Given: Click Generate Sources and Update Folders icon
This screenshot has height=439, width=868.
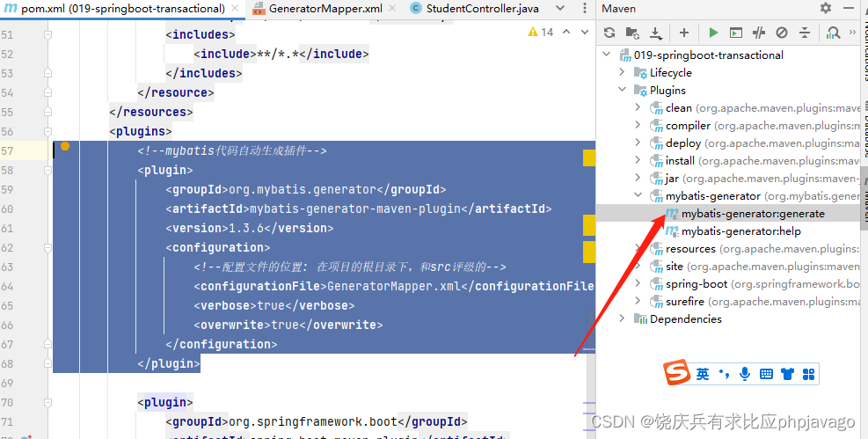Looking at the screenshot, I should coord(632,33).
